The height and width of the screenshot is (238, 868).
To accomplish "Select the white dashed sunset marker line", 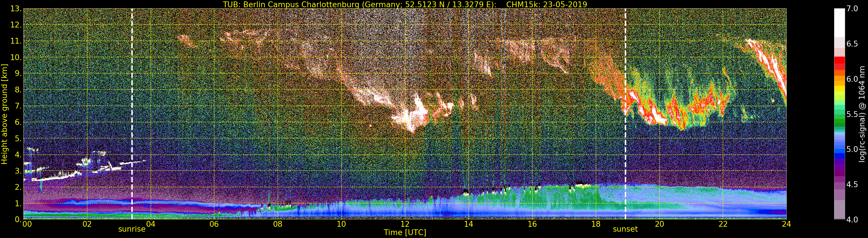I will coord(625,114).
